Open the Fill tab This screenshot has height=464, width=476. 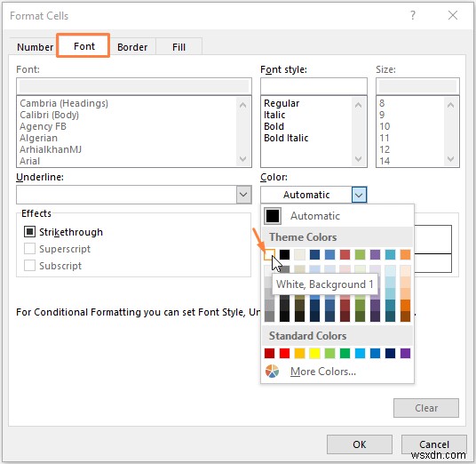(x=178, y=47)
